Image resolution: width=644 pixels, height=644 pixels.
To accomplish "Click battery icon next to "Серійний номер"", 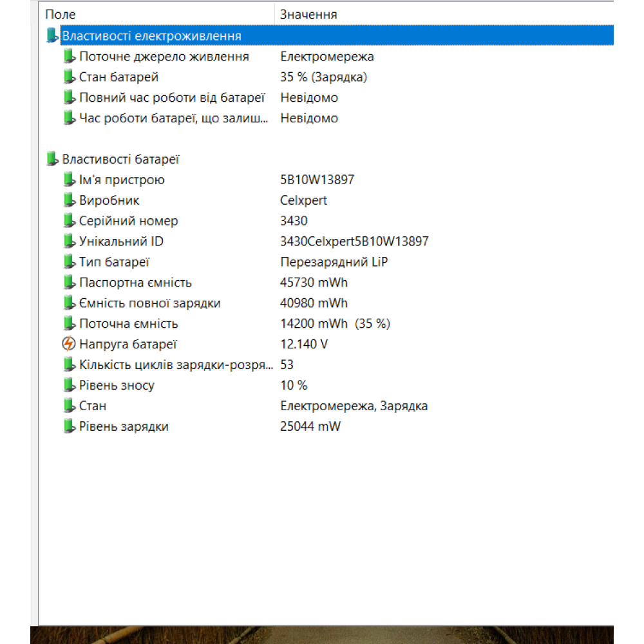I will pos(70,221).
